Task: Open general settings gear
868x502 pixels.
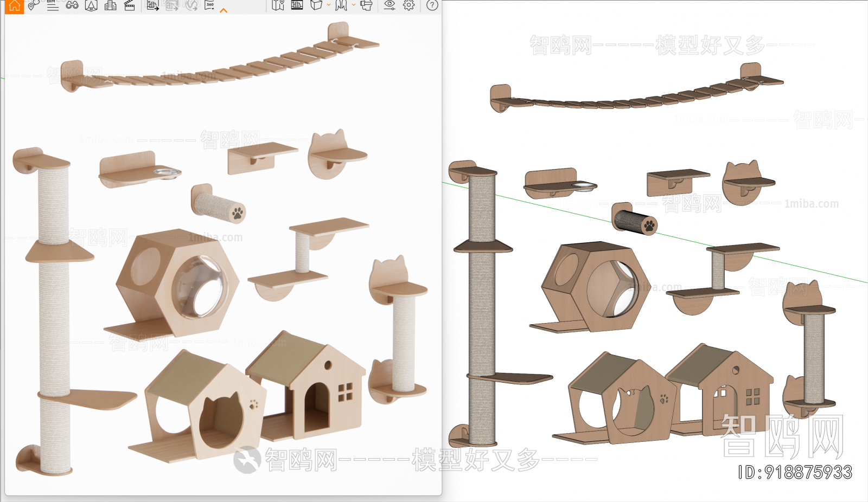Action: tap(409, 5)
